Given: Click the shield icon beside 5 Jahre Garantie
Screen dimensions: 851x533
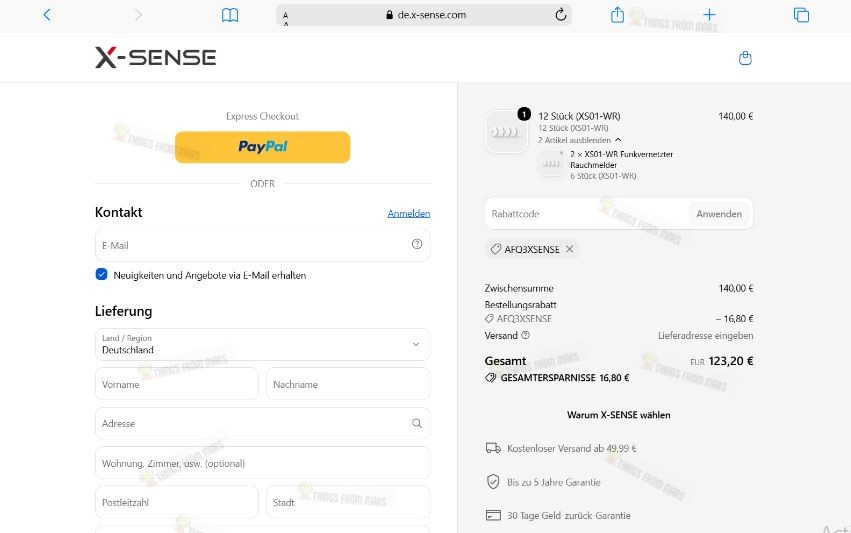Looking at the screenshot, I should tap(493, 481).
